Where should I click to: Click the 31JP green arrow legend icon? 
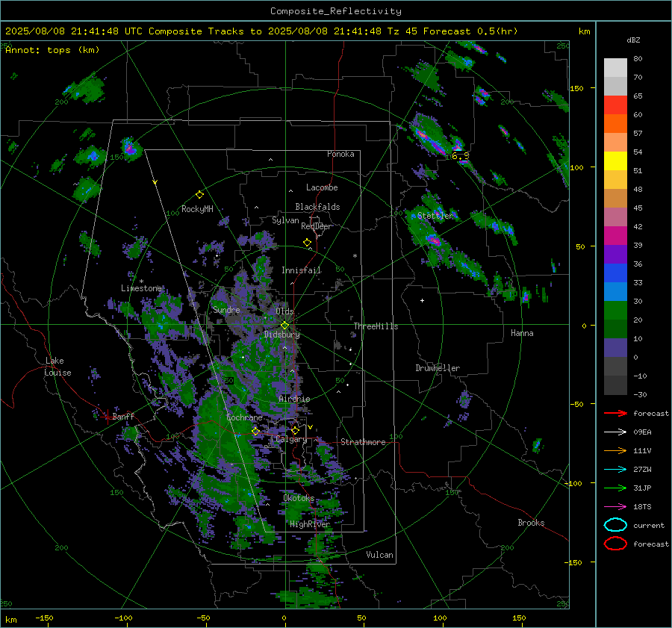(615, 488)
